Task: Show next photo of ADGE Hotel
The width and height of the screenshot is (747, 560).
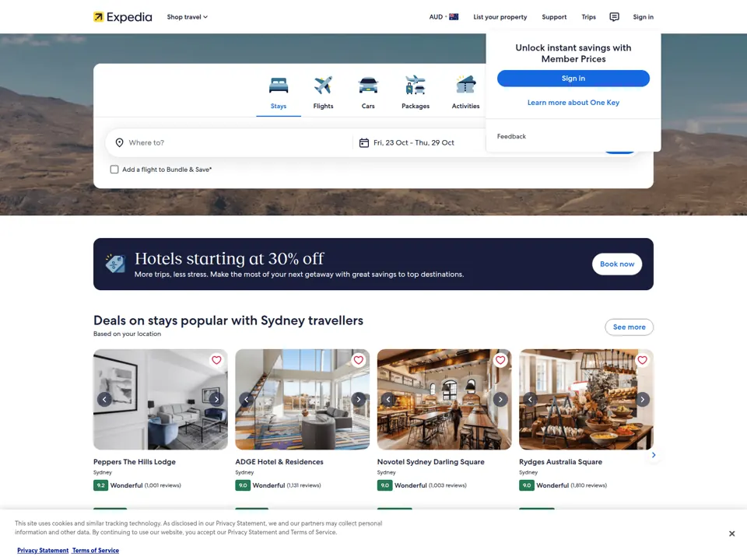Action: pyautogui.click(x=358, y=400)
